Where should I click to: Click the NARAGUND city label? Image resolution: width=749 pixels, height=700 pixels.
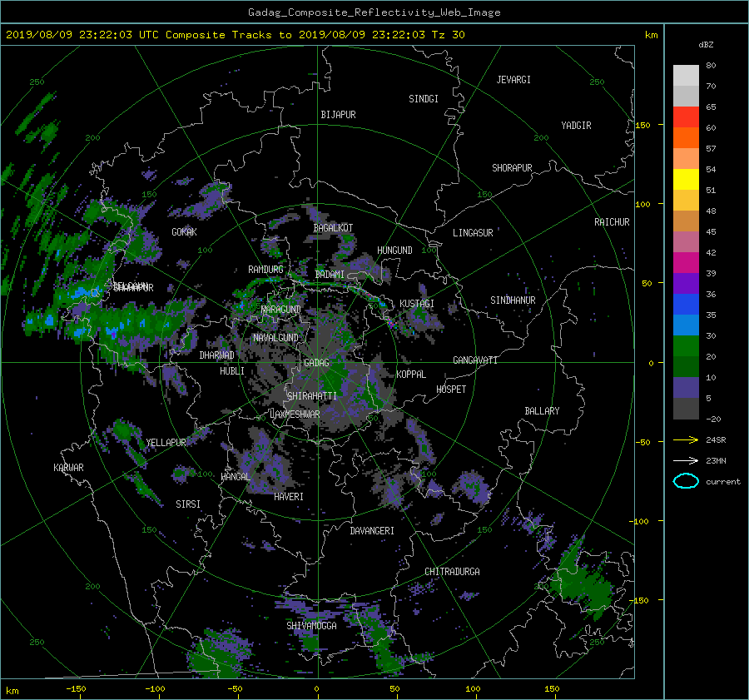pos(281,310)
